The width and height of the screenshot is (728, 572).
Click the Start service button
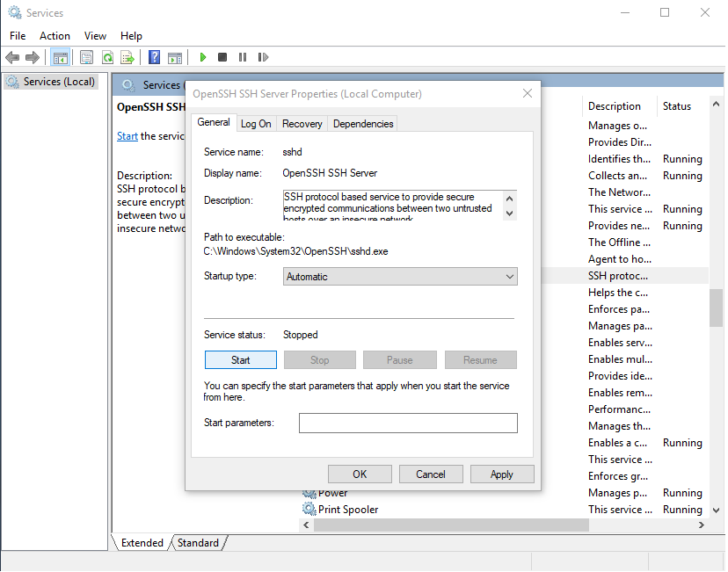coord(241,360)
